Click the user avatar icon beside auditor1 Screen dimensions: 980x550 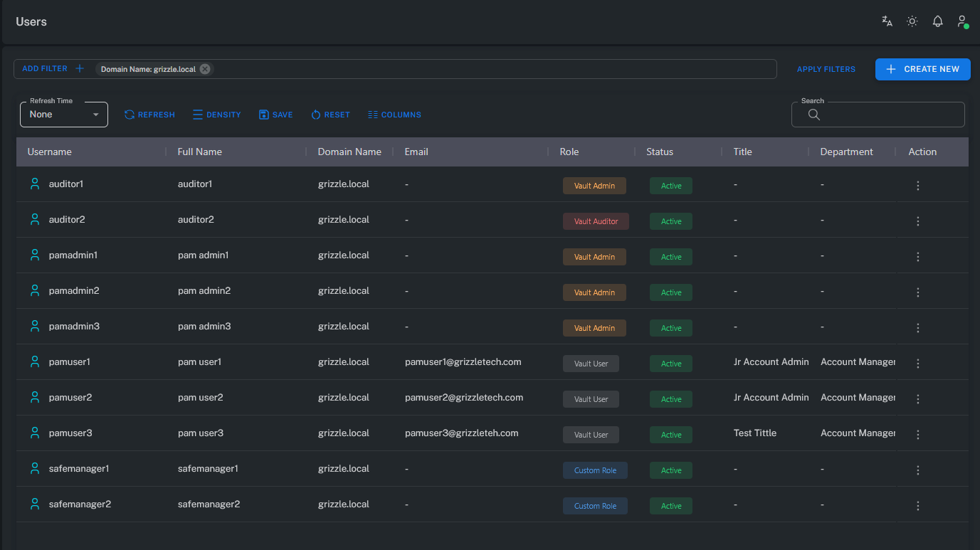pyautogui.click(x=34, y=183)
